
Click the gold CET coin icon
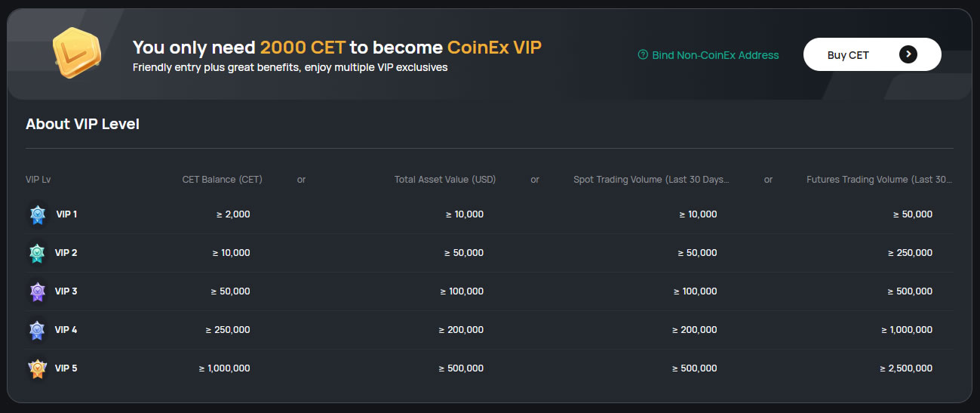click(75, 53)
